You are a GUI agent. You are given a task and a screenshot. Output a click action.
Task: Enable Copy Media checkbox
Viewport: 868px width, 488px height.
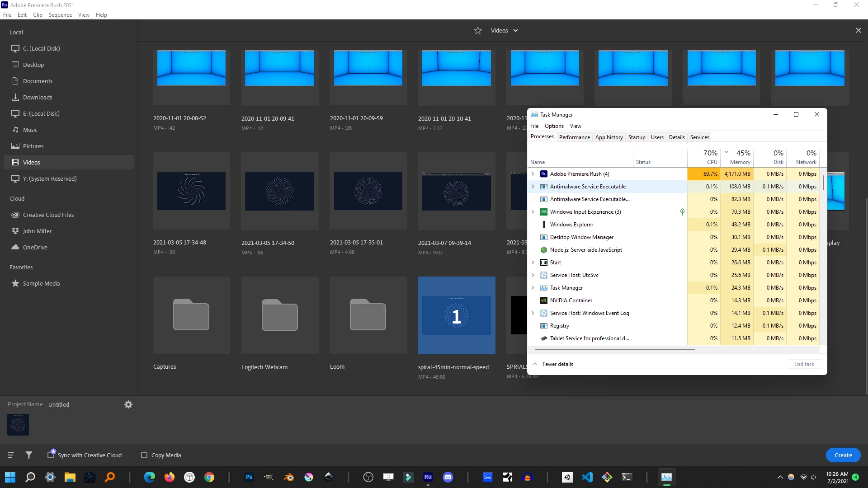tap(144, 455)
